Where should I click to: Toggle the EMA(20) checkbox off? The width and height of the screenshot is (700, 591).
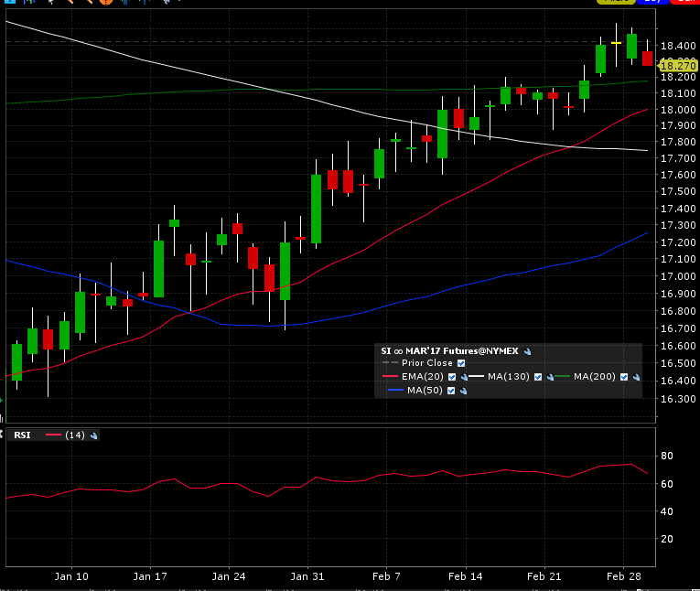[x=452, y=377]
